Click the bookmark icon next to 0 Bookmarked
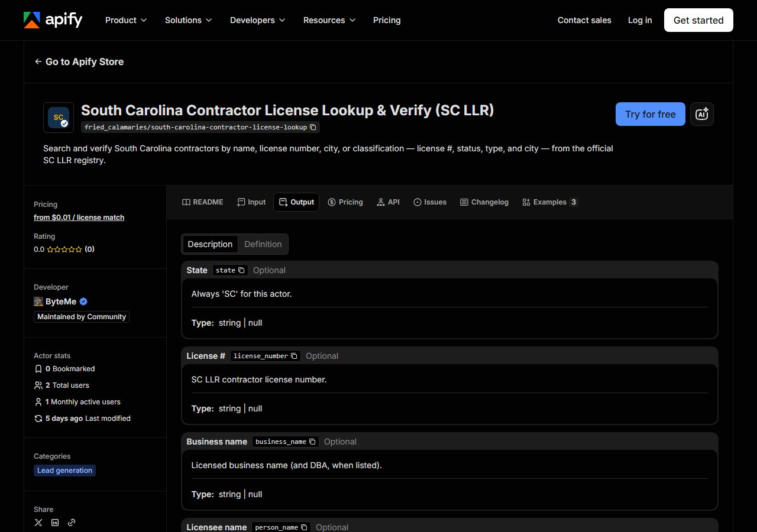757x532 pixels. [38, 369]
